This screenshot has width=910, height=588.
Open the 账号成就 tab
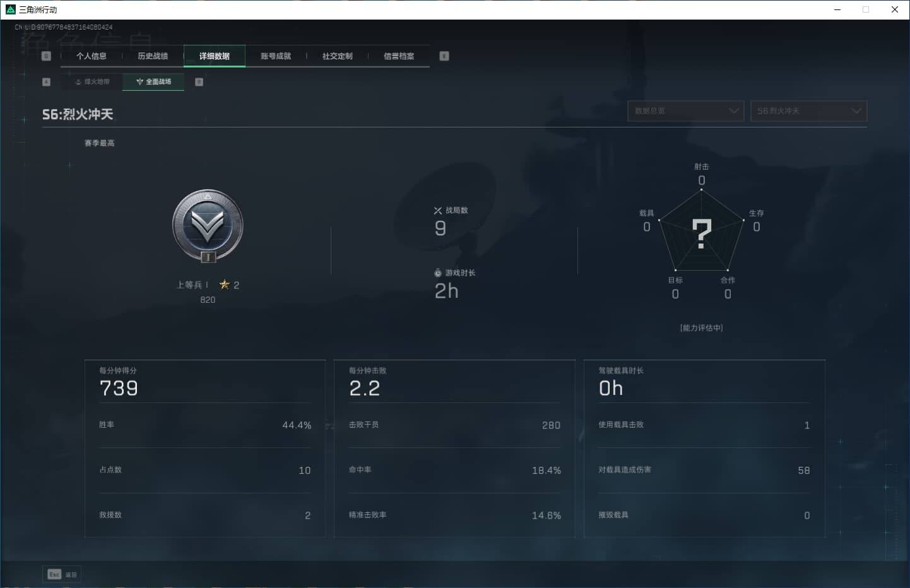tap(276, 56)
